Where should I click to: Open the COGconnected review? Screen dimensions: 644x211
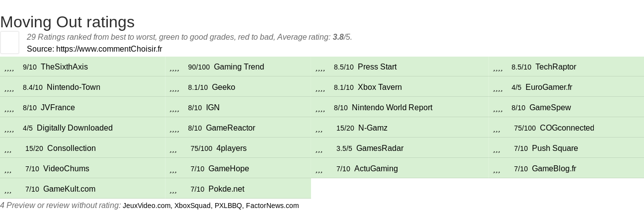click(566, 128)
